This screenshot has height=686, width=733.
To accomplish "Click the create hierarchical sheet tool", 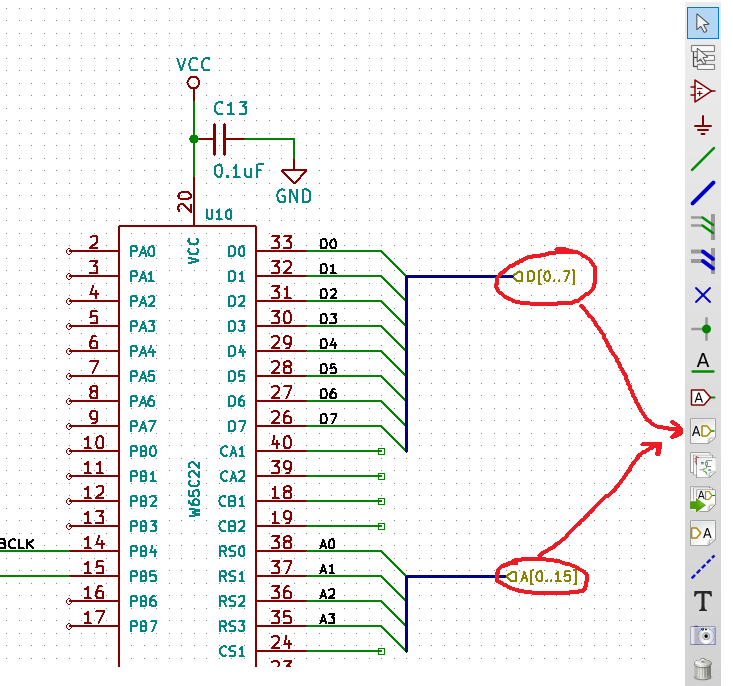I will coord(703,464).
